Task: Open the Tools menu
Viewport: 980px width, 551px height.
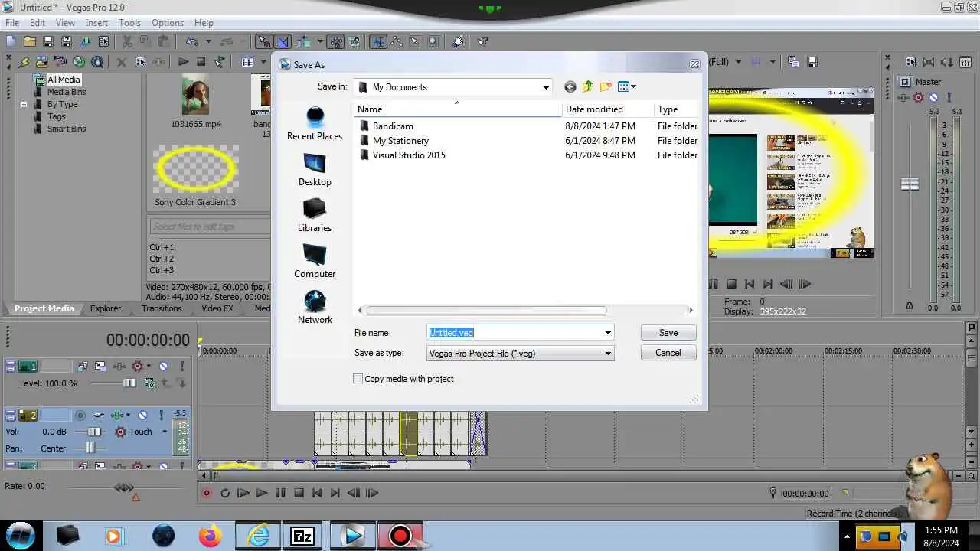Action: pos(129,23)
